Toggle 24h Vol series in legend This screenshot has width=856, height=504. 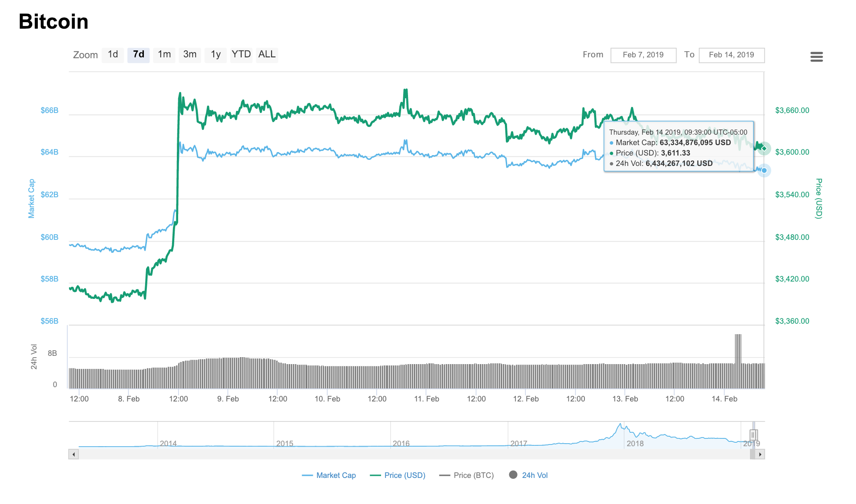[x=528, y=475]
